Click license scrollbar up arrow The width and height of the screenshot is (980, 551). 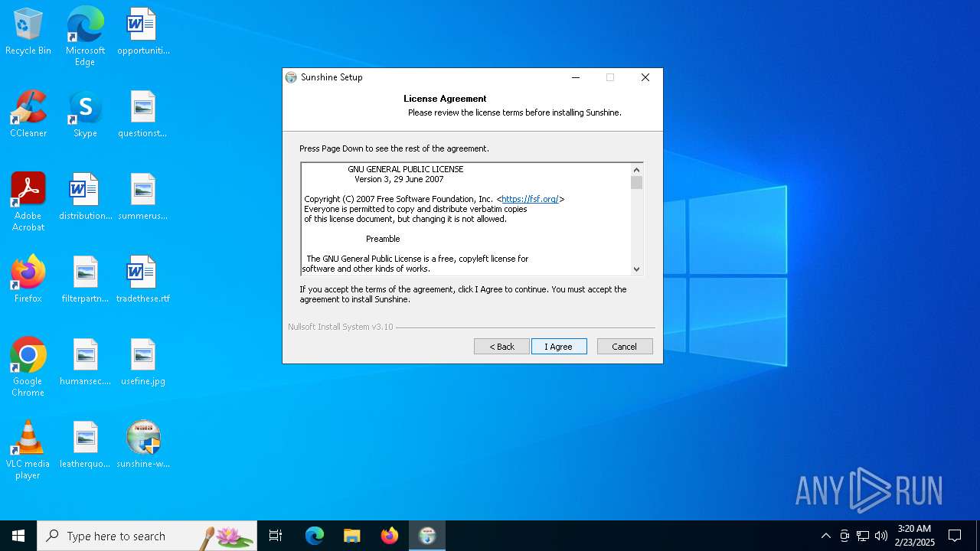[x=636, y=170]
